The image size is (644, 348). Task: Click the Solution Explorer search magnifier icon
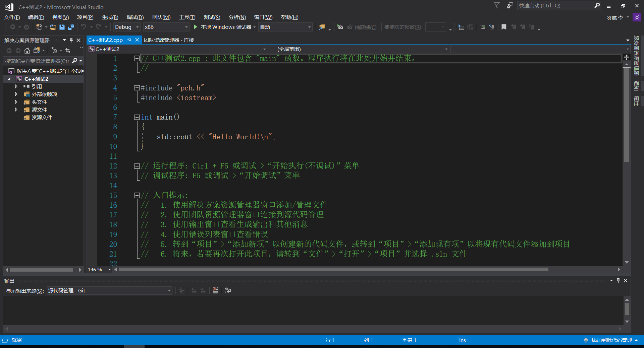[75, 61]
